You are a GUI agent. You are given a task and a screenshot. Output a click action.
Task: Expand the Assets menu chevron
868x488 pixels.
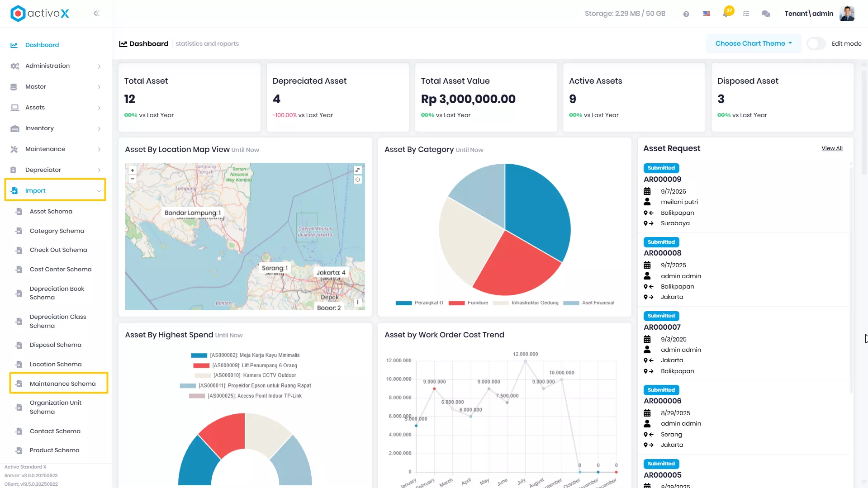[x=99, y=108]
